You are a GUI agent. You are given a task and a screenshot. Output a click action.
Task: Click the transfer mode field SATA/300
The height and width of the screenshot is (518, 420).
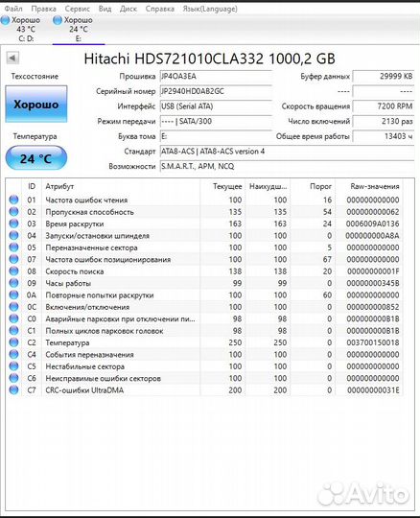click(x=216, y=121)
